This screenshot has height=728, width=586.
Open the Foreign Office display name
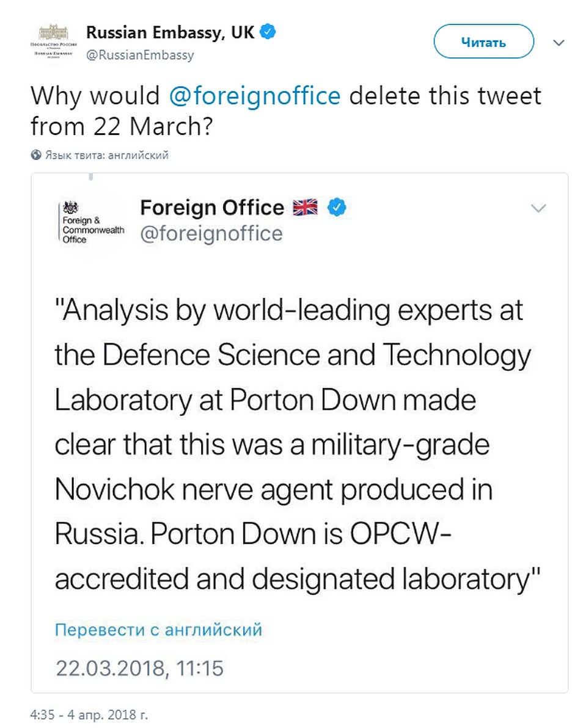(212, 208)
